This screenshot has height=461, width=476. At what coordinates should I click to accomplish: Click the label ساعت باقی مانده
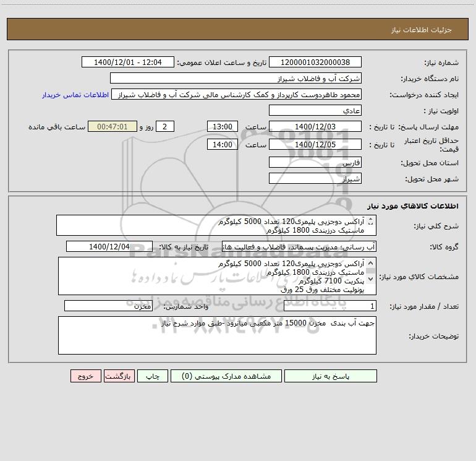pyautogui.click(x=57, y=127)
